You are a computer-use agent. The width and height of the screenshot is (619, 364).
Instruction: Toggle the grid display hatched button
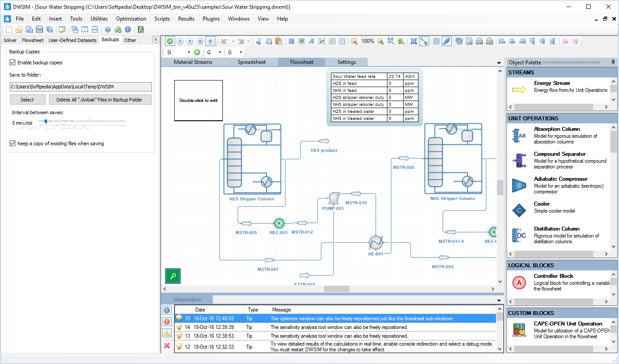click(436, 41)
